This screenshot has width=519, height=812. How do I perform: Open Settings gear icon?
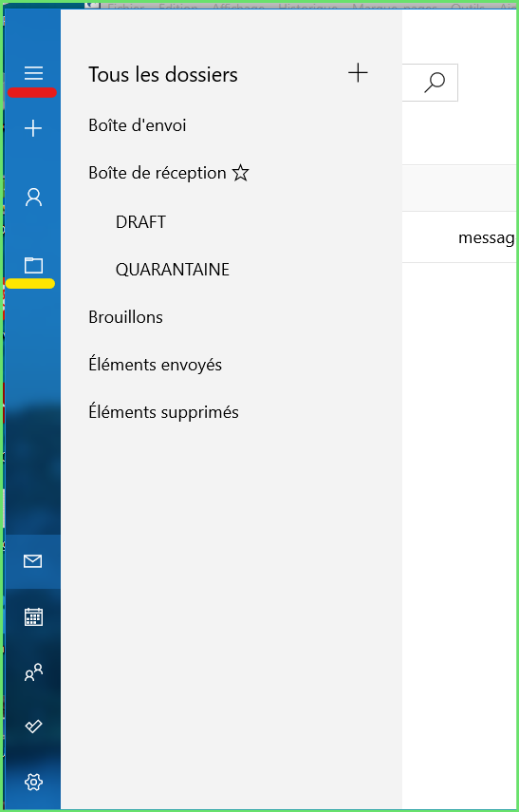(x=33, y=782)
